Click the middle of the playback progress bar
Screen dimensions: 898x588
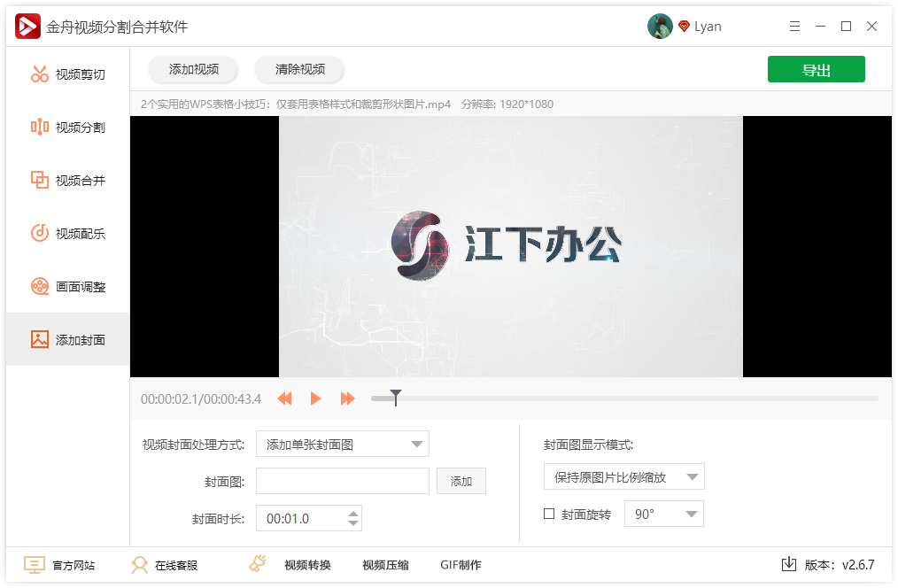[624, 398]
